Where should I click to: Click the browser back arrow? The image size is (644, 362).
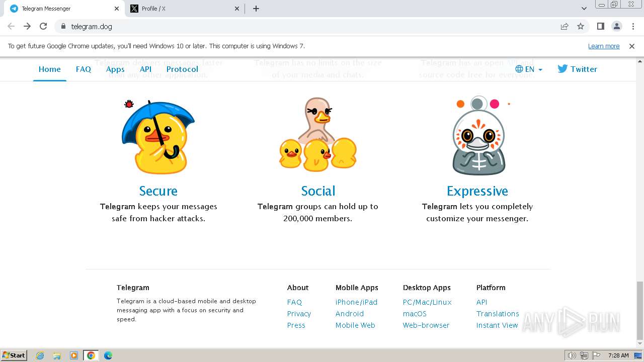pyautogui.click(x=11, y=26)
